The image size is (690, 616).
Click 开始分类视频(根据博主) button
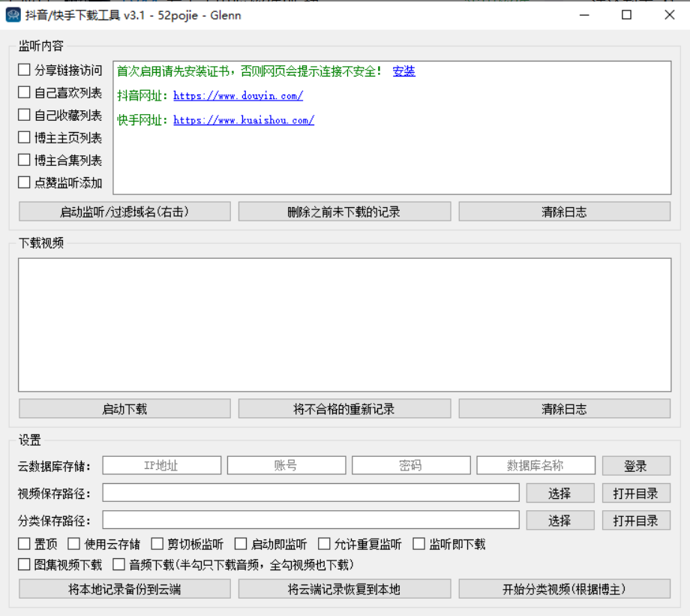point(565,589)
